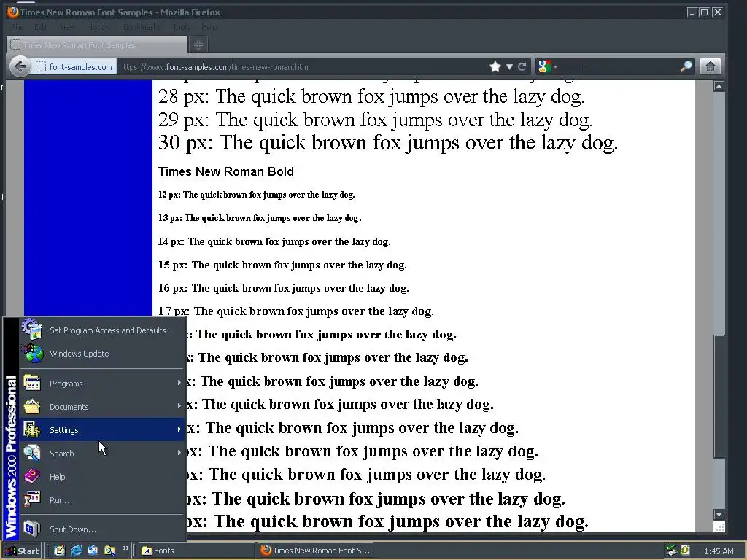Select the highlighted Settings entry
Viewport: 747px width, 560px height.
[x=101, y=430]
